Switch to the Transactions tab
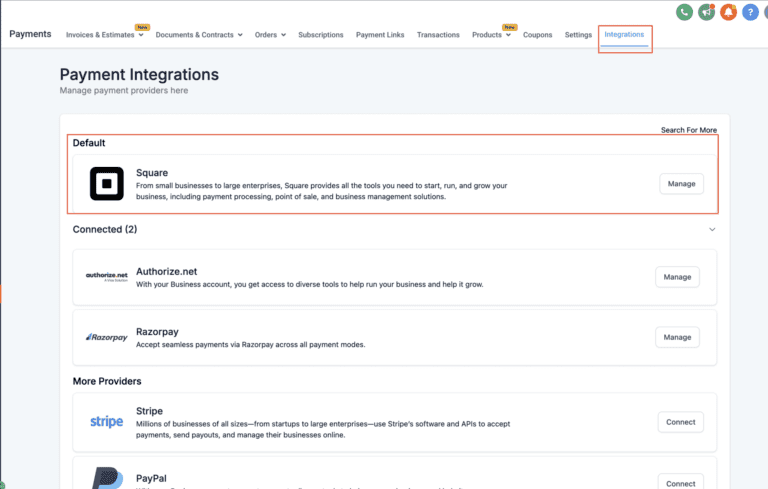Image resolution: width=768 pixels, height=489 pixels. click(438, 35)
